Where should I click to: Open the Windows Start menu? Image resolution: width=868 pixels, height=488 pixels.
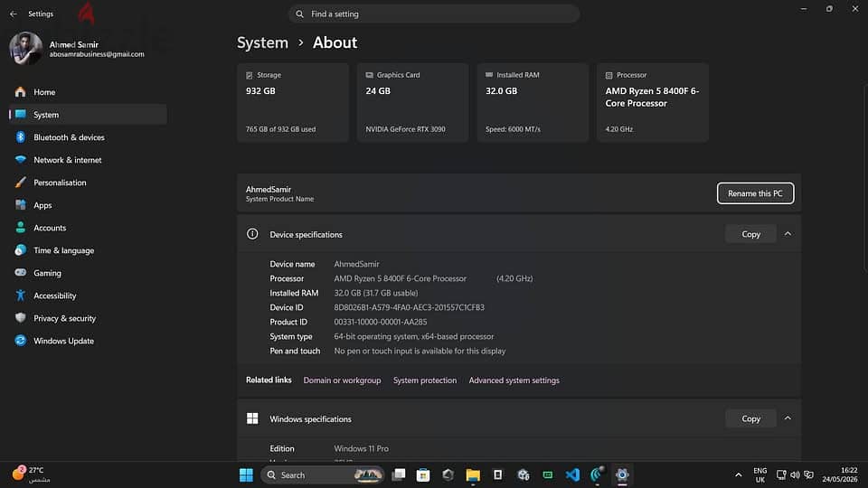click(x=246, y=474)
